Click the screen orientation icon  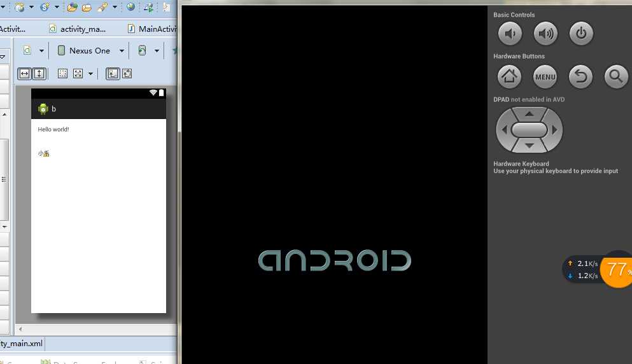point(142,50)
